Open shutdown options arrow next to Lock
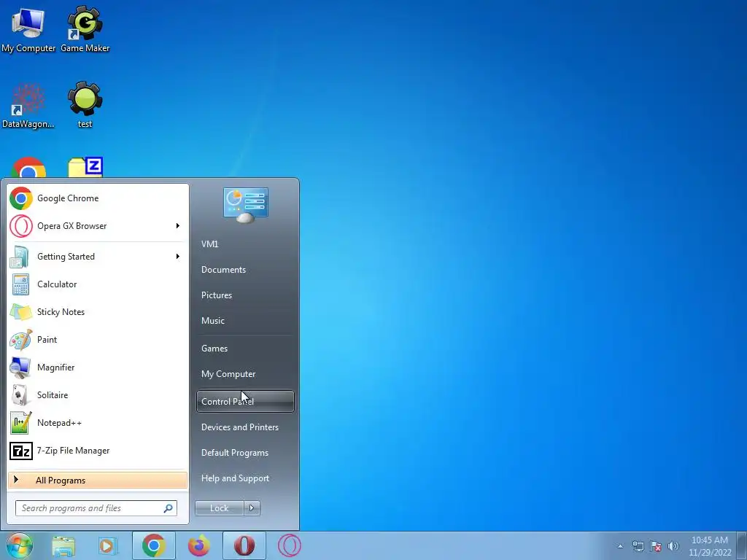747x560 pixels. [252, 508]
